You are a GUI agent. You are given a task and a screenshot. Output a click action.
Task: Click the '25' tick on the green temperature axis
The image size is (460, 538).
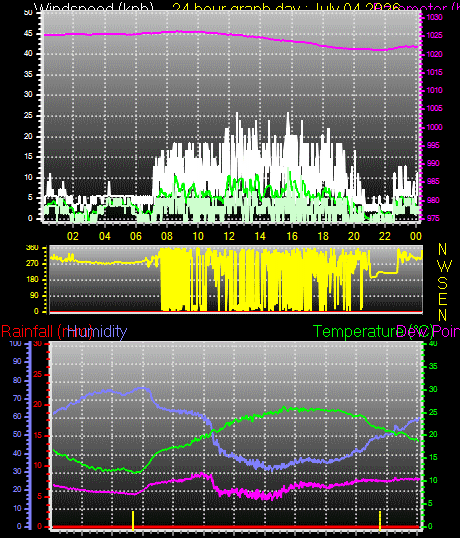tap(433, 412)
